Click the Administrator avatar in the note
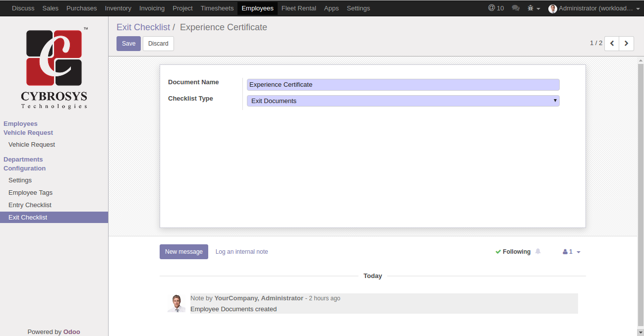Image resolution: width=644 pixels, height=336 pixels. click(176, 303)
